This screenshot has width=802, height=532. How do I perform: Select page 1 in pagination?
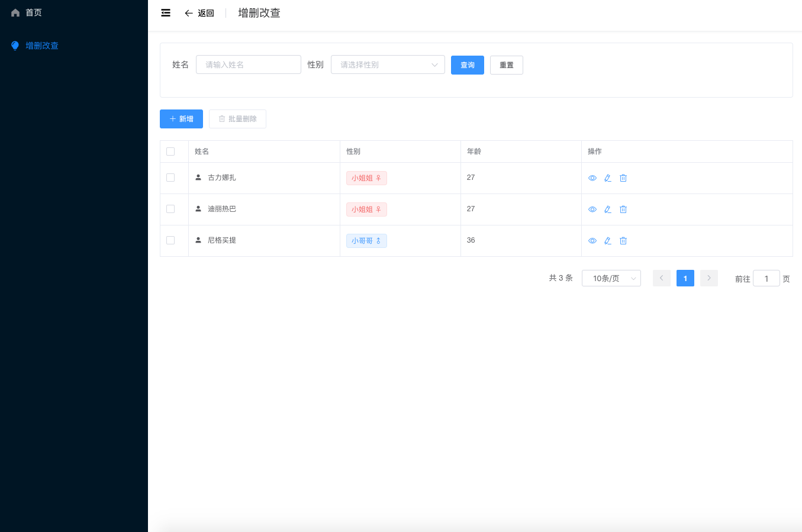point(685,278)
